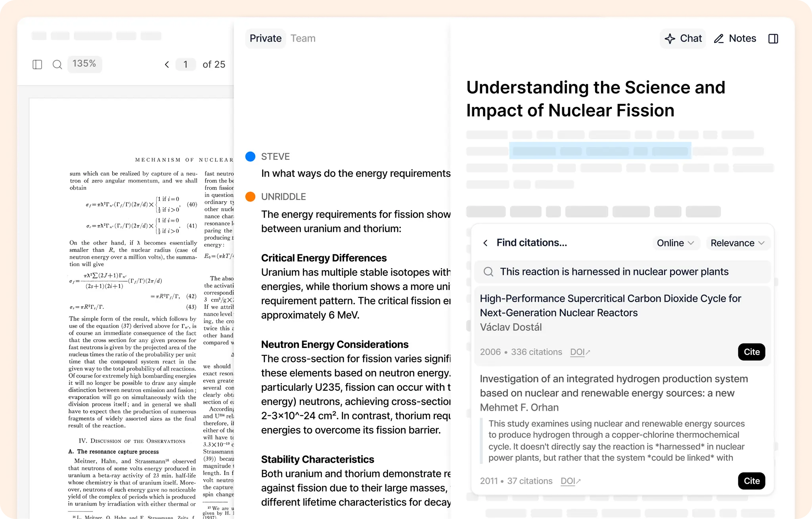
Task: Switch to the Private tab
Action: coord(265,38)
